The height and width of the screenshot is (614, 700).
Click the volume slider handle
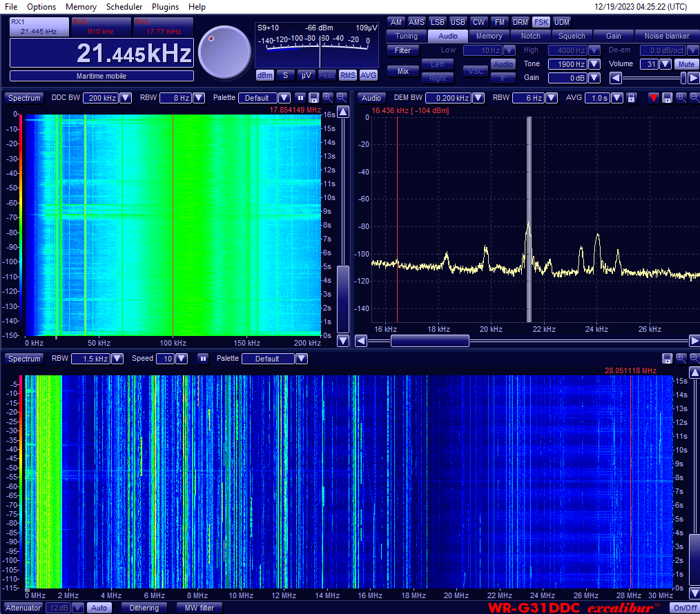(x=683, y=78)
